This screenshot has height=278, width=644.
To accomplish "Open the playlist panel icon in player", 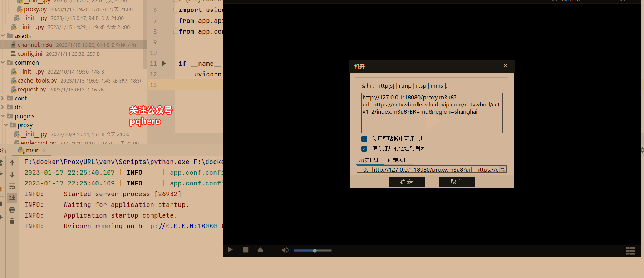I will point(630,251).
